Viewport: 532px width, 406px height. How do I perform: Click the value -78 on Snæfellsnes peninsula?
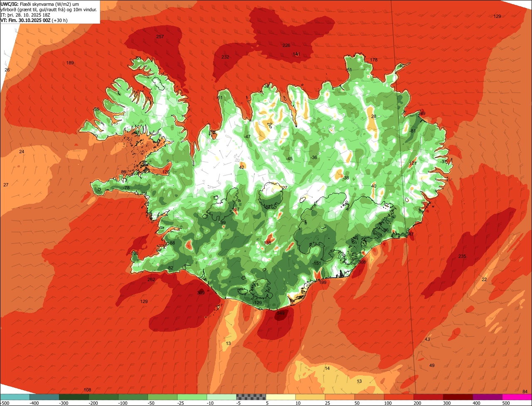point(127,188)
